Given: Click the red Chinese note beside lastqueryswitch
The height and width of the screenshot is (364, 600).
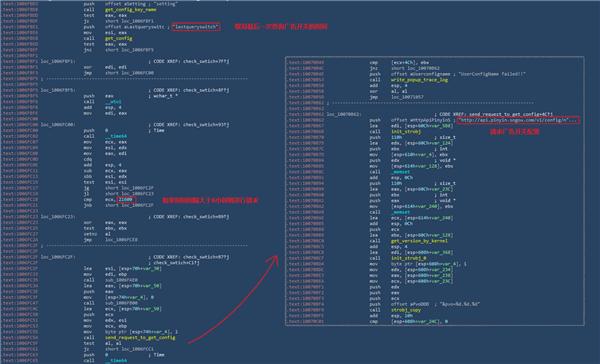Looking at the screenshot, I should point(281,27).
